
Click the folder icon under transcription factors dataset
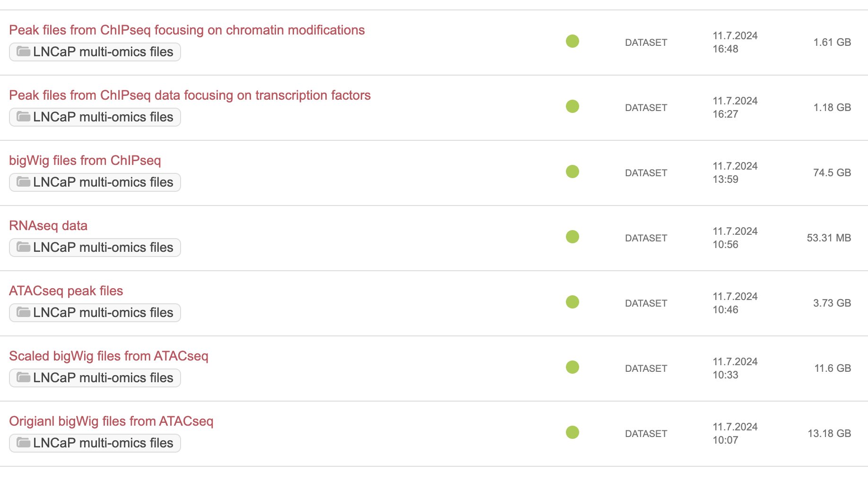point(24,116)
